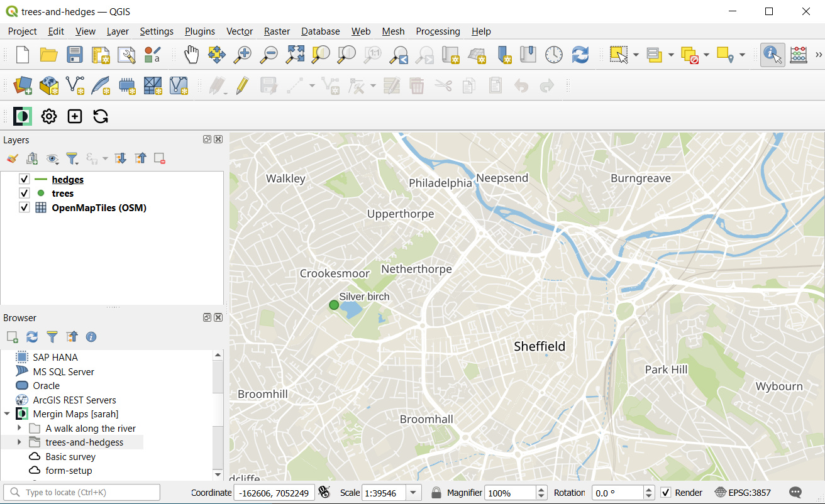The height and width of the screenshot is (504, 825).
Task: Open project using the folder icon
Action: (x=49, y=55)
